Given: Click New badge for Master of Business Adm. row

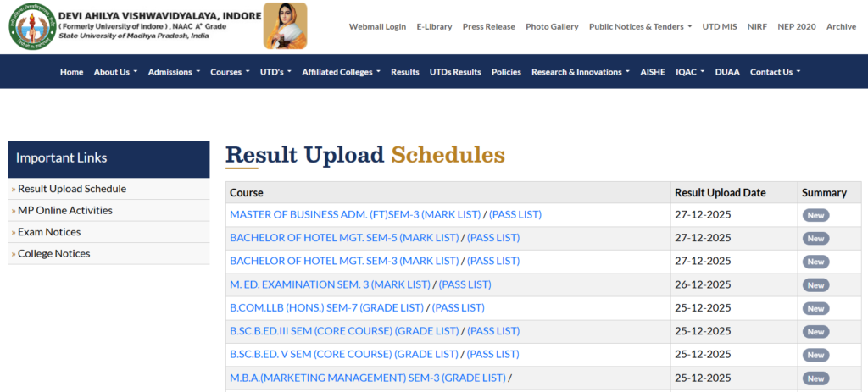Looking at the screenshot, I should tap(815, 215).
